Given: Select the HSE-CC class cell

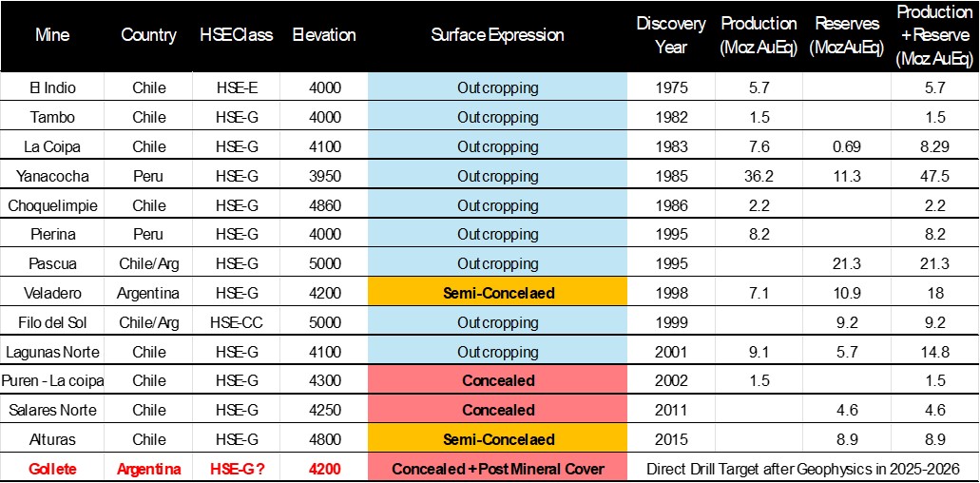Looking at the screenshot, I should point(237,322).
